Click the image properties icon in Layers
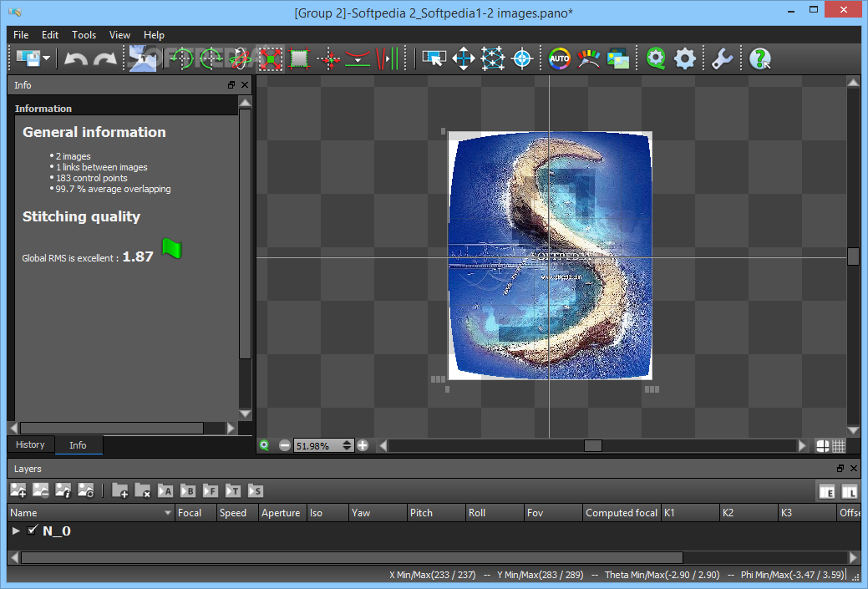868x589 pixels. click(x=63, y=490)
